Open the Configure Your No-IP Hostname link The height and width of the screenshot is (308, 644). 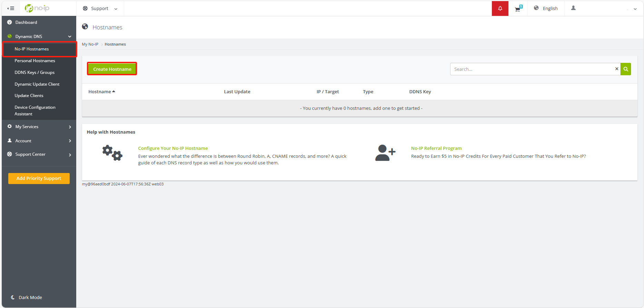point(173,148)
